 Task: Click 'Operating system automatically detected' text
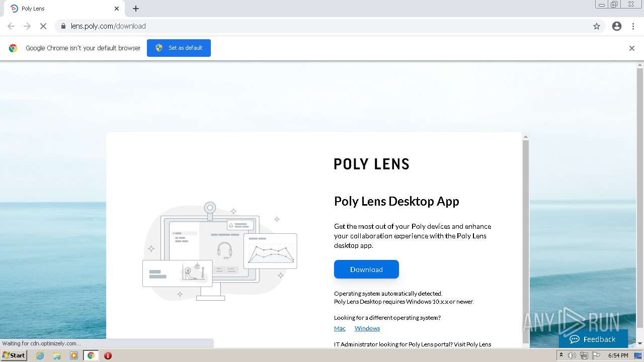click(388, 294)
